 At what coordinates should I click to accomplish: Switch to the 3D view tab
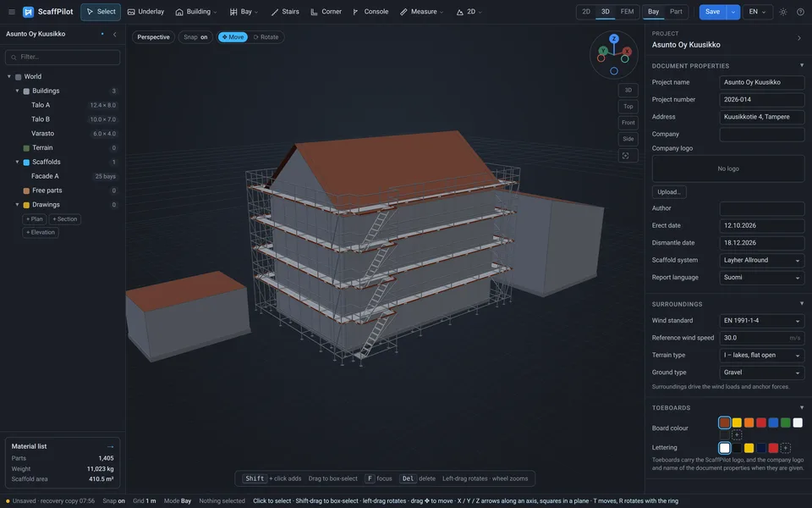[606, 11]
